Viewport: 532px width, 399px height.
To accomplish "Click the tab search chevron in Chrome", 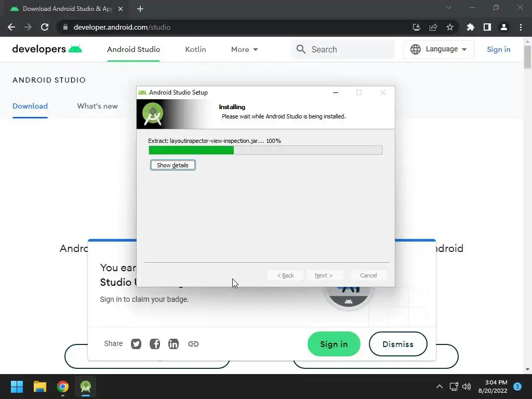I will pyautogui.click(x=448, y=7).
